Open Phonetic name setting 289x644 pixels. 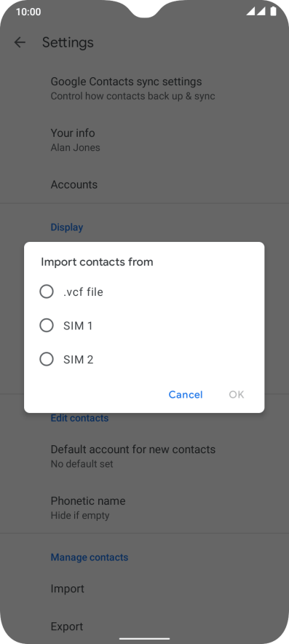tap(144, 507)
